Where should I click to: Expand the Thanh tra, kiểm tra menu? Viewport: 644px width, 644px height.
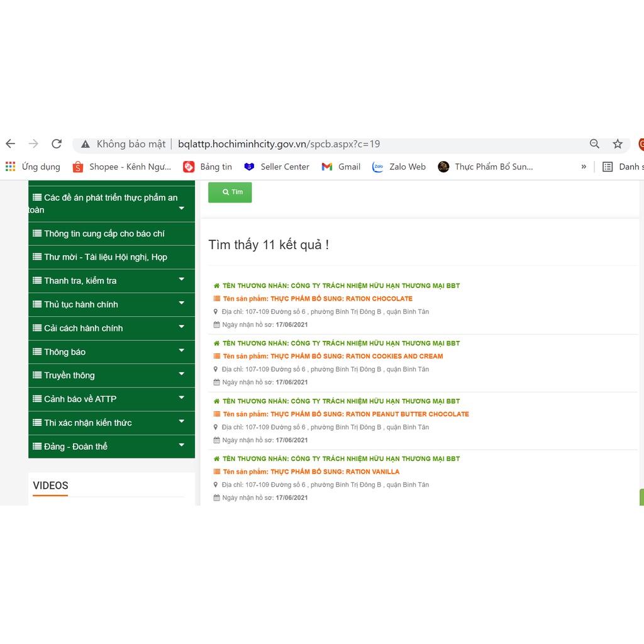[x=181, y=280]
